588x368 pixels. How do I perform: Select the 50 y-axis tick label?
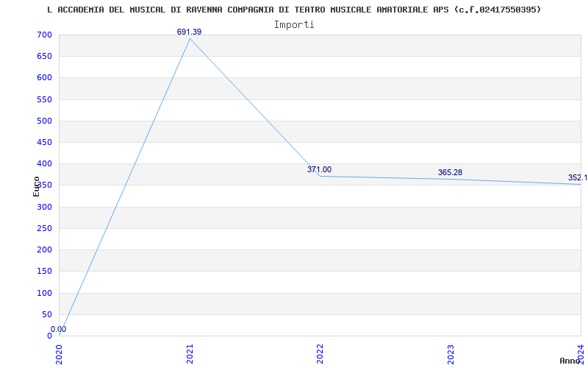tap(47, 314)
